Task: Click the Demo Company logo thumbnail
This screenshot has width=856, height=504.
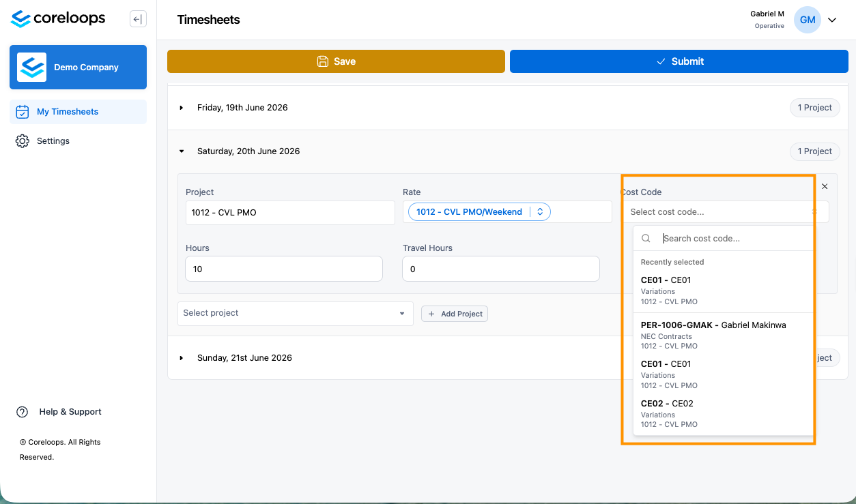Action: [x=31, y=68]
